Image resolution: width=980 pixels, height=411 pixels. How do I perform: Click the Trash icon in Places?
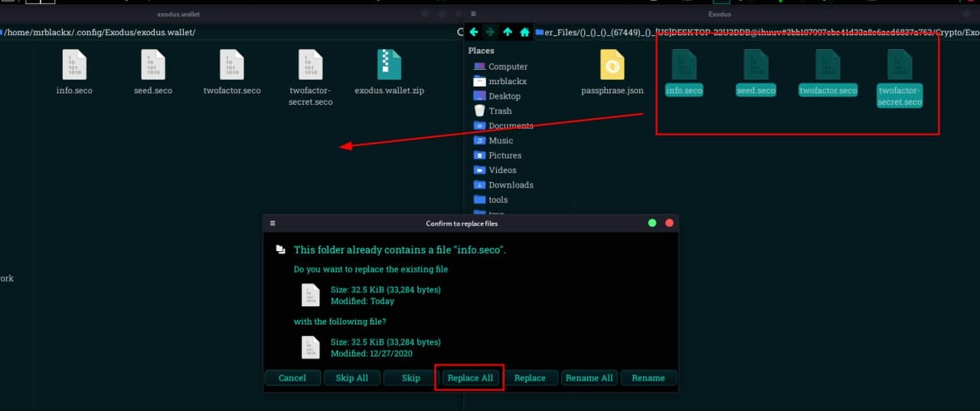click(x=480, y=111)
